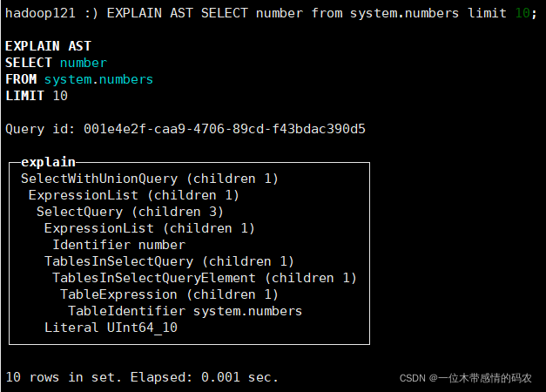
Task: Select the SelectQuery (children 3) node
Action: pyautogui.click(x=130, y=212)
